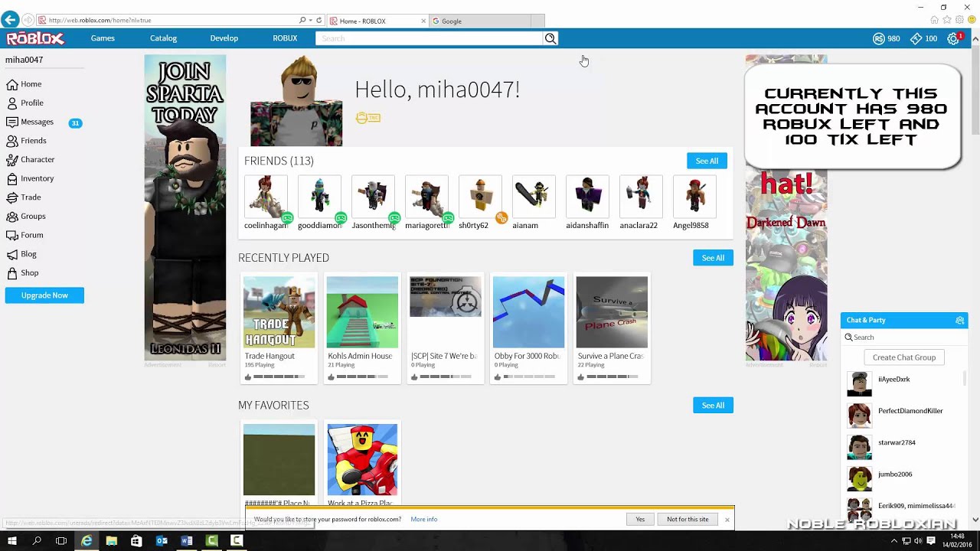Click the browser back arrow
Viewport: 980px width, 551px height.
click(10, 20)
